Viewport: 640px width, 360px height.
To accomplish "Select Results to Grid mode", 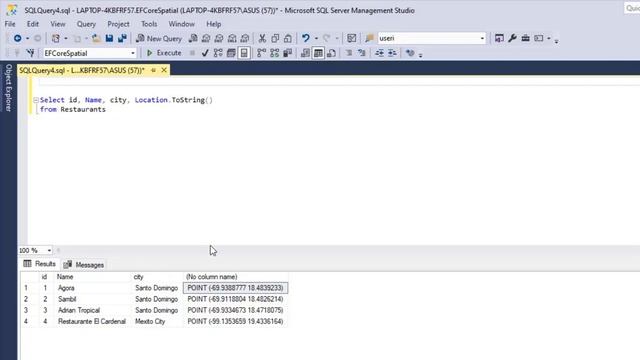I will (x=318, y=53).
